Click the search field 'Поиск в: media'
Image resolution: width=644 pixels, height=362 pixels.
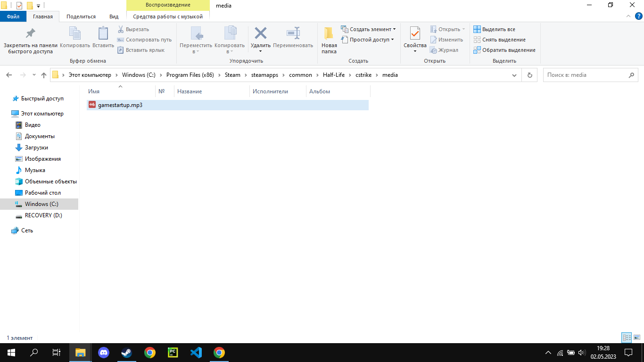click(586, 75)
